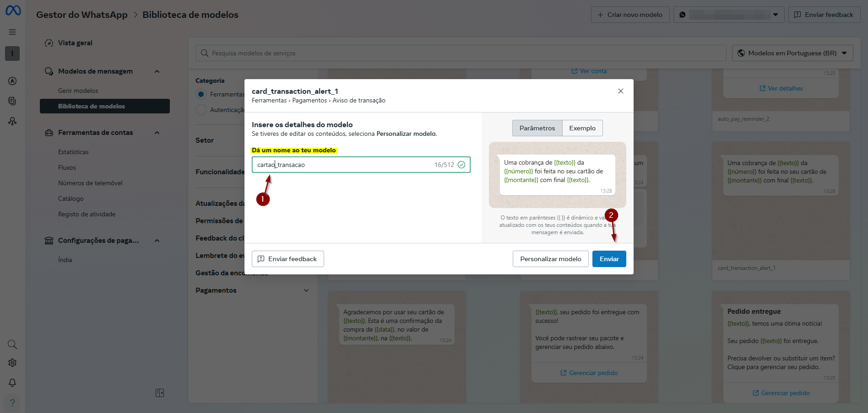868x413 pixels.
Task: Collapse the Modelos de mensagem section
Action: tap(157, 71)
